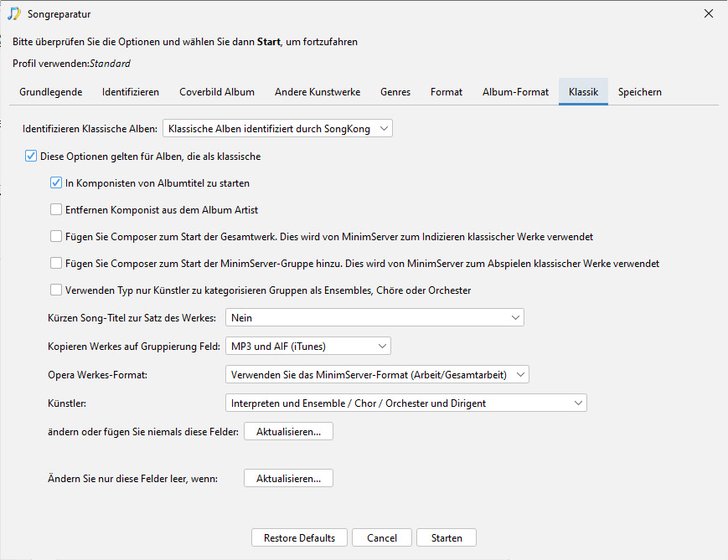Expand the 'Kürzen Song-Titel' dropdown set to Nein

tap(374, 318)
